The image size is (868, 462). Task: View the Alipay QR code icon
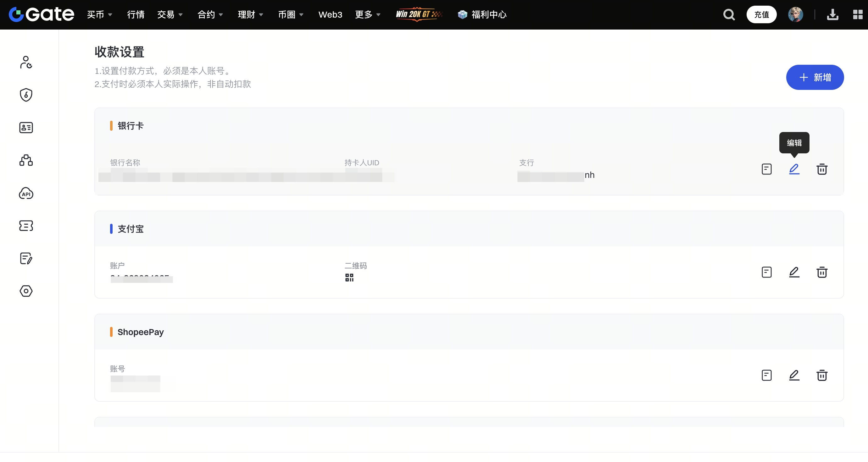pyautogui.click(x=349, y=278)
